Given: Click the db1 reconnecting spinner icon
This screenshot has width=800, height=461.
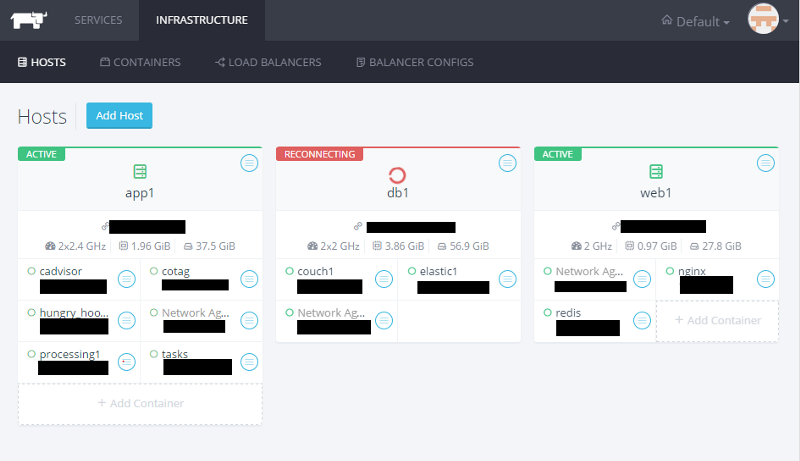Looking at the screenshot, I should pyautogui.click(x=398, y=172).
